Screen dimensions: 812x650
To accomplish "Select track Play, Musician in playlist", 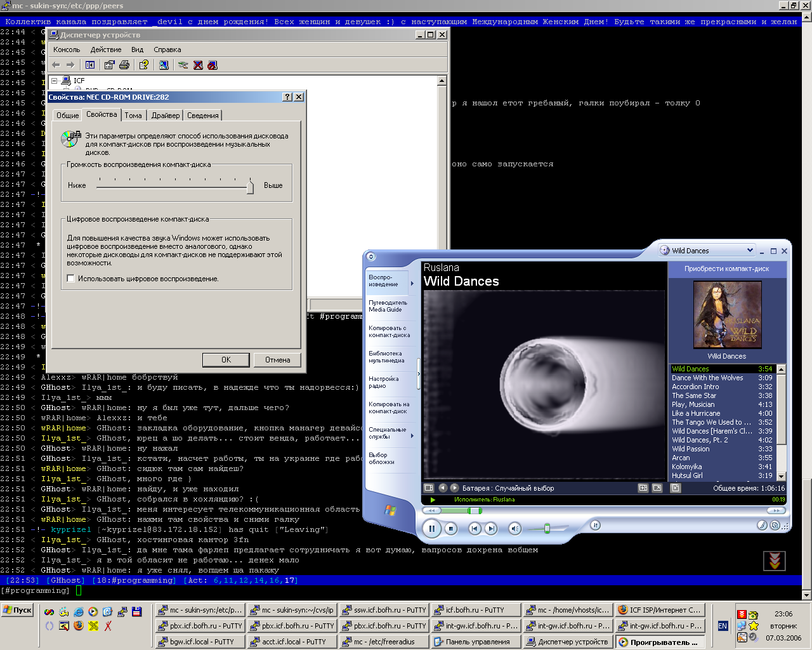I will click(723, 404).
